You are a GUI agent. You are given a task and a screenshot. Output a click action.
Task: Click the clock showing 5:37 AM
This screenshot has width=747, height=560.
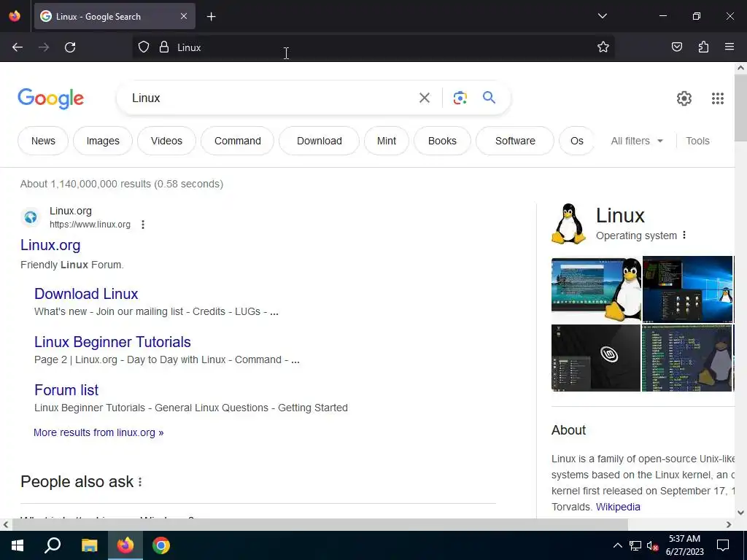pos(684,539)
